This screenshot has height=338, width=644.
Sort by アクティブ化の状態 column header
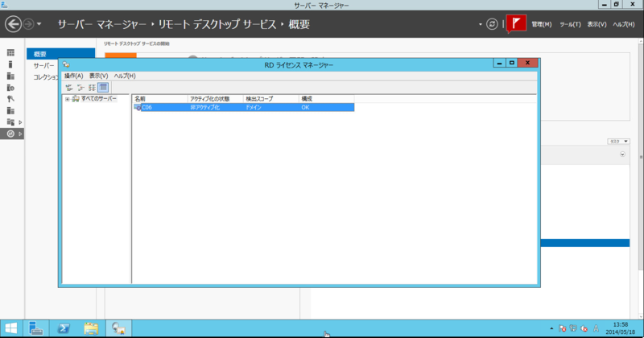pos(215,99)
